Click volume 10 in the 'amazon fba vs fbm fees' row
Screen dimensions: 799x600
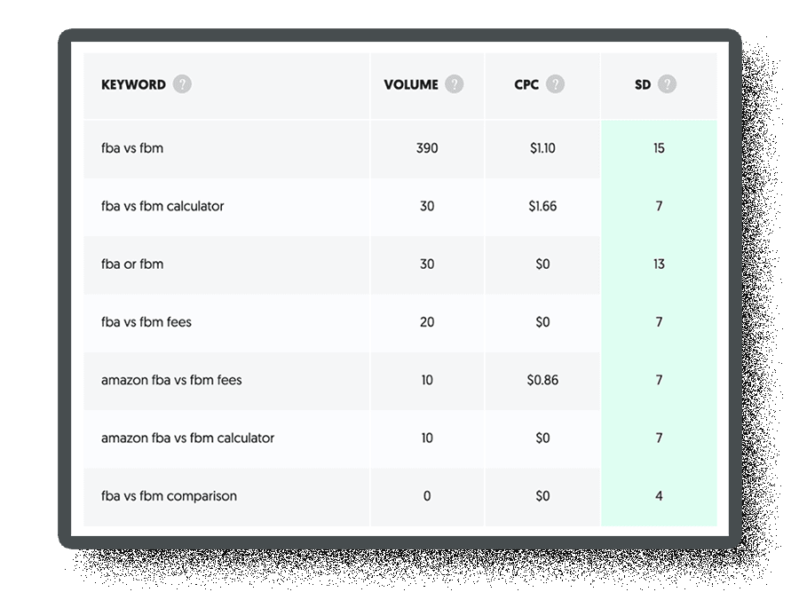tap(427, 380)
